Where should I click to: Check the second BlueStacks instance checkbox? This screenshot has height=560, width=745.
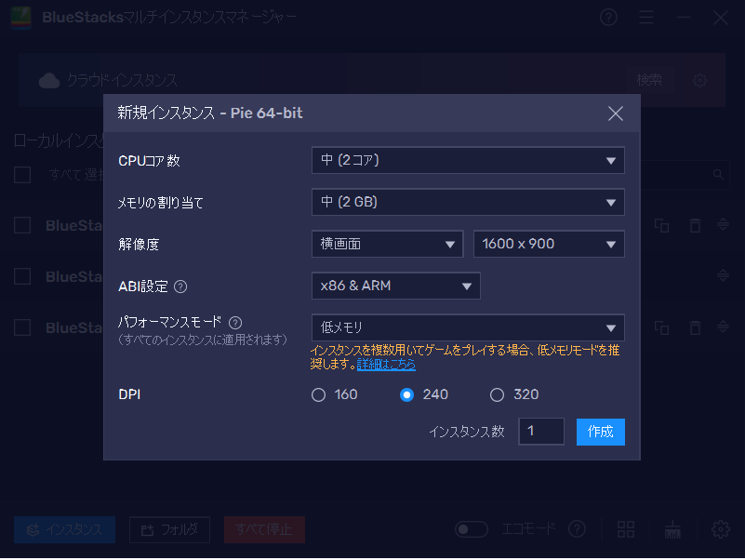(x=22, y=276)
